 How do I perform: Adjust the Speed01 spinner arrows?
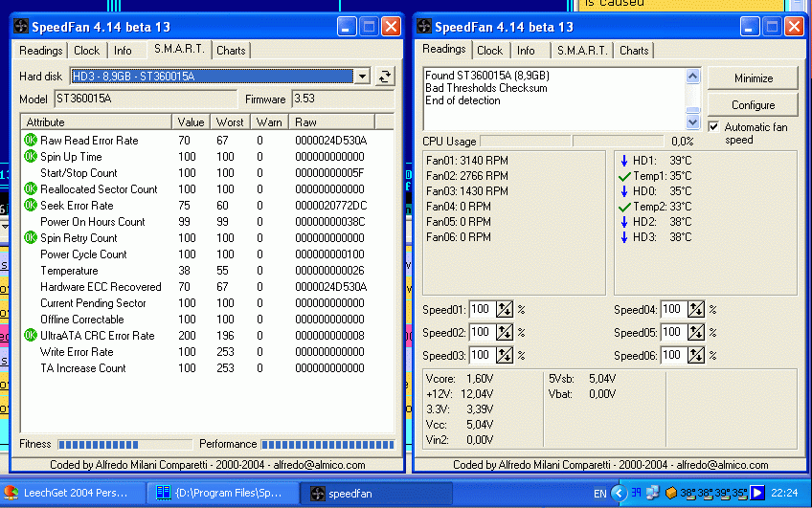(505, 309)
